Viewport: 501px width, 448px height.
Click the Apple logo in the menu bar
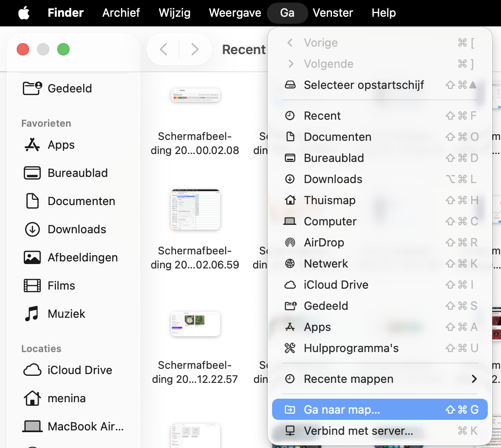[24, 13]
